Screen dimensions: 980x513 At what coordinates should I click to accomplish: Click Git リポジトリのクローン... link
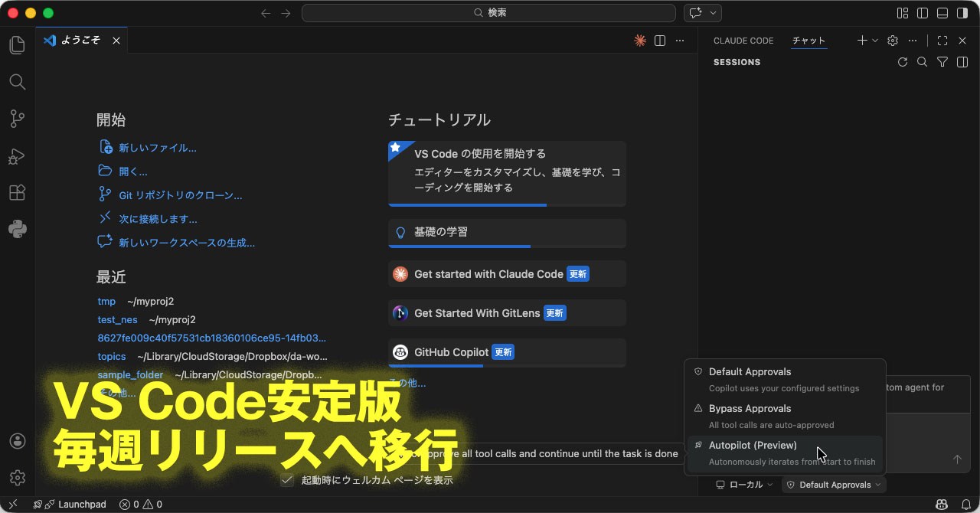(181, 195)
